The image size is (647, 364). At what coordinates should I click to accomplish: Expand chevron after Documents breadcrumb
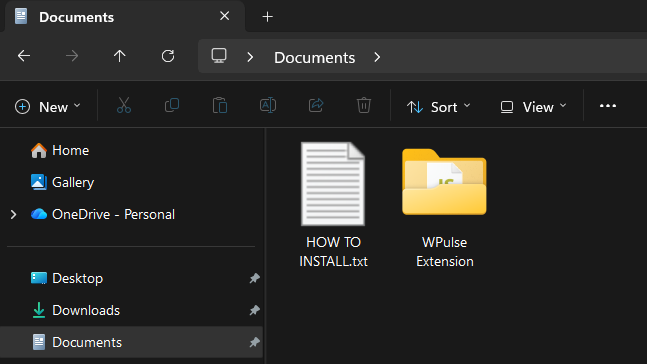(x=377, y=57)
